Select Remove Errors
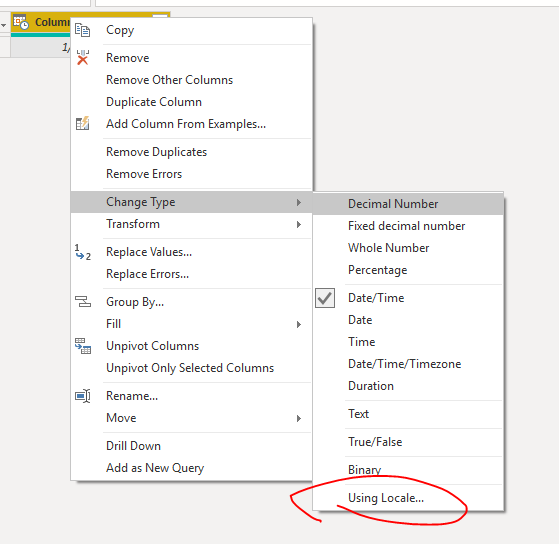 191,174
